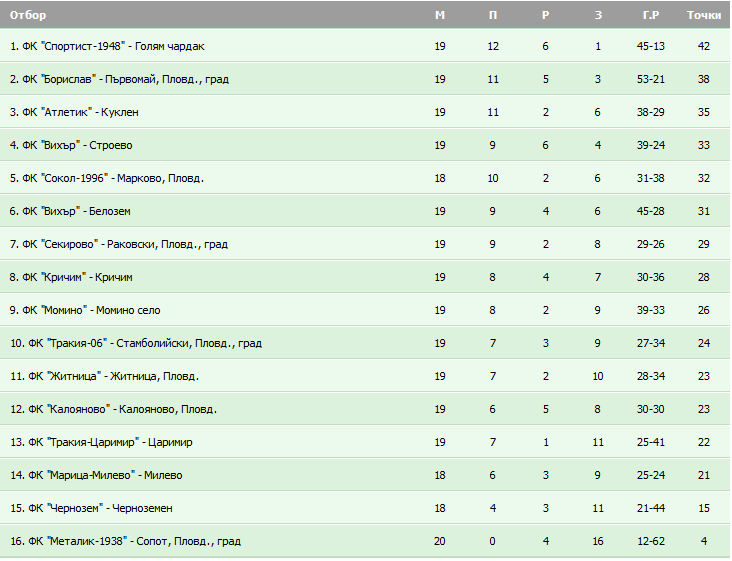This screenshot has width=732, height=561.
Task: Select ФК Металик-1938 Сопот row
Action: click(365, 541)
